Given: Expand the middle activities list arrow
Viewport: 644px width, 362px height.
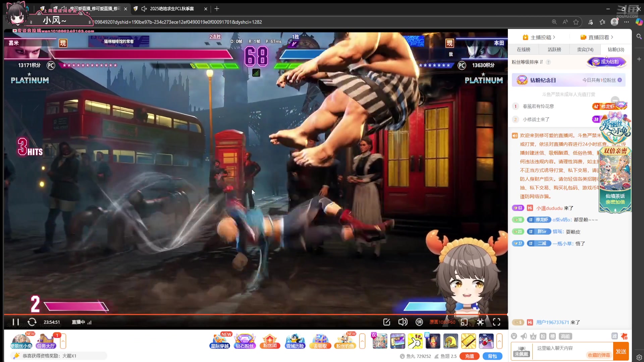Looking at the screenshot, I should point(362,341).
